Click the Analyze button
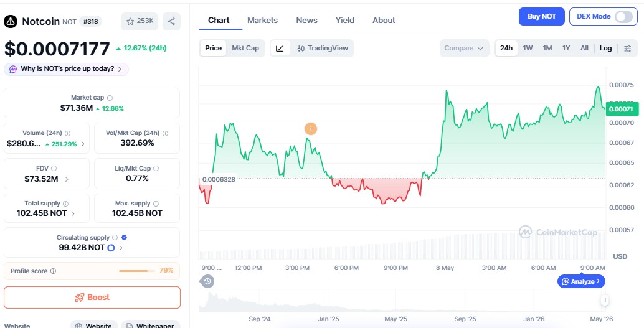This screenshot has height=328, width=644. click(x=581, y=281)
